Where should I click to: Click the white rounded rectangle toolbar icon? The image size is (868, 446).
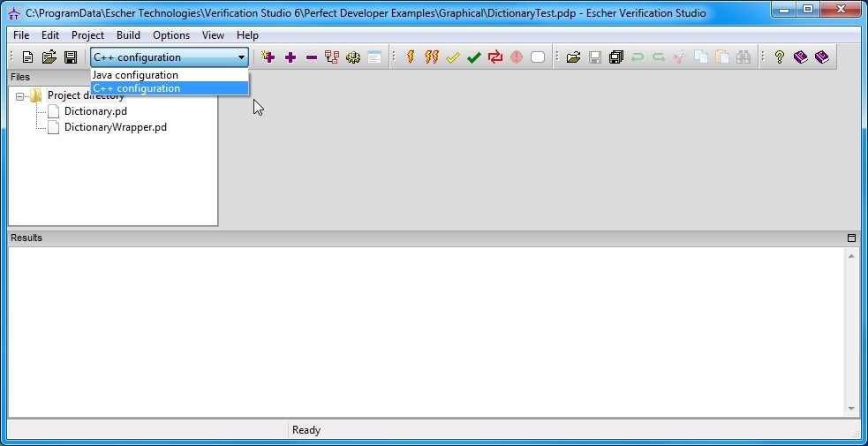538,57
